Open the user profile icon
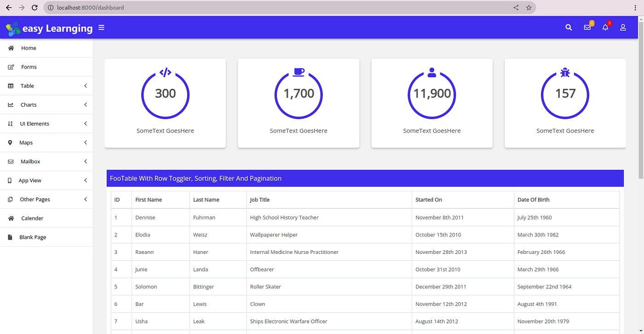644x334 pixels. [x=623, y=28]
